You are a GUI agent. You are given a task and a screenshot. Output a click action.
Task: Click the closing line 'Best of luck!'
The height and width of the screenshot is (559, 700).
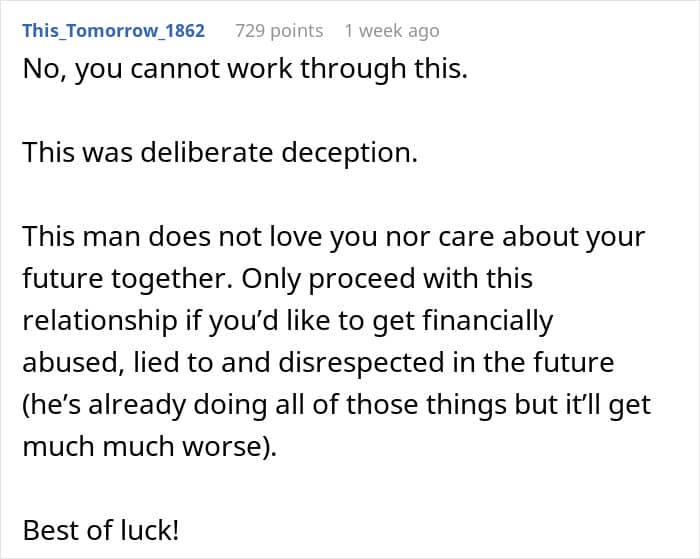pyautogui.click(x=101, y=530)
